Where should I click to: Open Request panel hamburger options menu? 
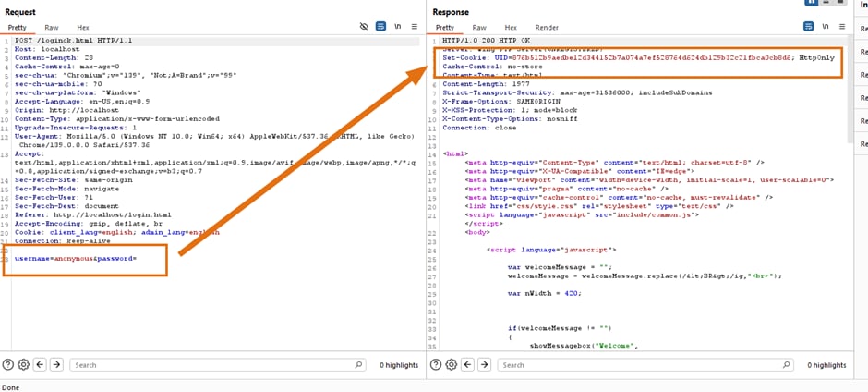(x=414, y=28)
